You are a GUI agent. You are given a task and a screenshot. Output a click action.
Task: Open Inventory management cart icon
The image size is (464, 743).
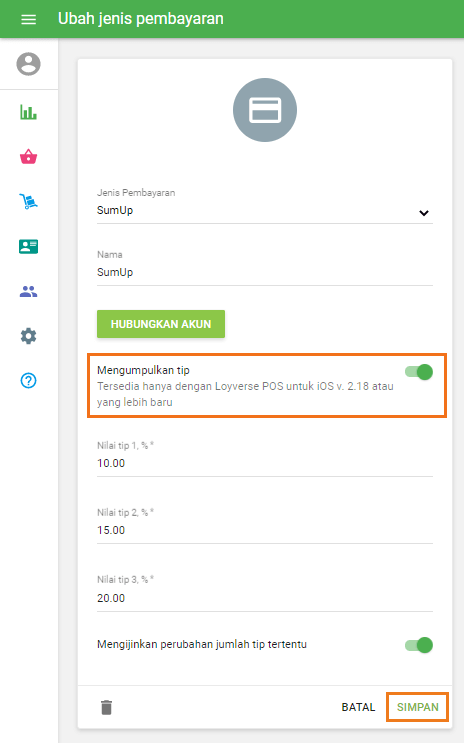(28, 201)
